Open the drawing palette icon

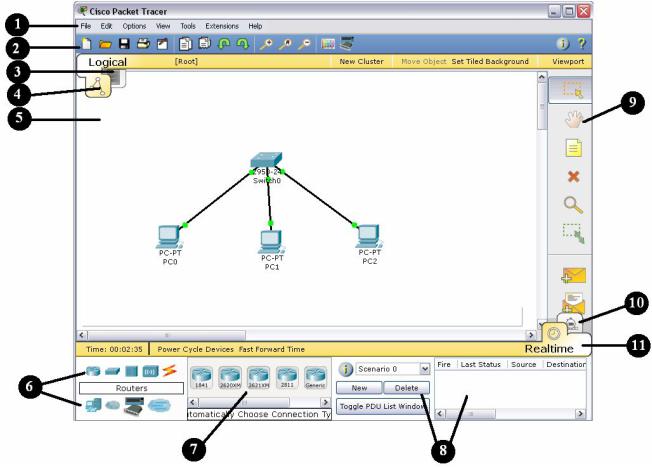point(328,44)
